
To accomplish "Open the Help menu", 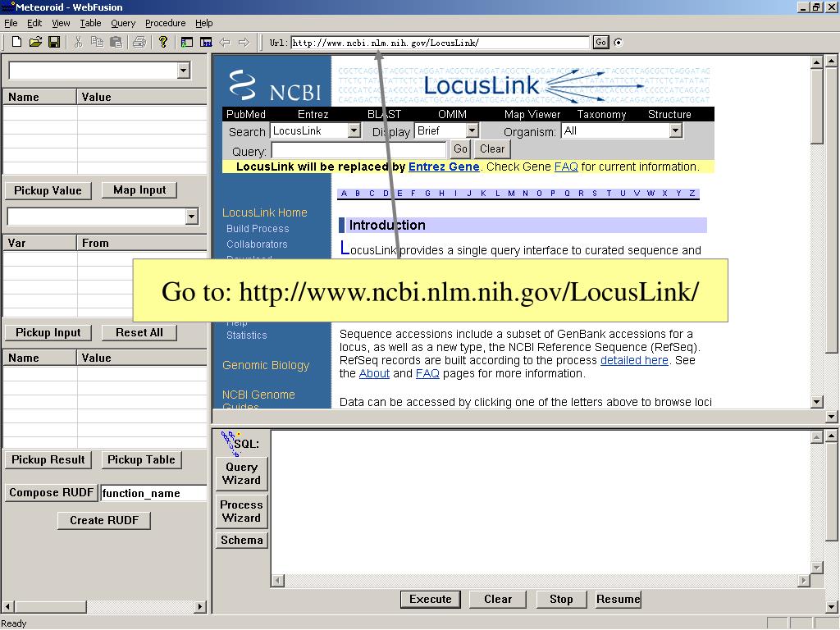I will [203, 23].
